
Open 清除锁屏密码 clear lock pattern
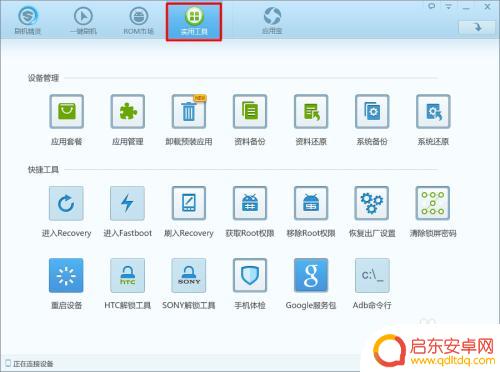[x=433, y=203]
